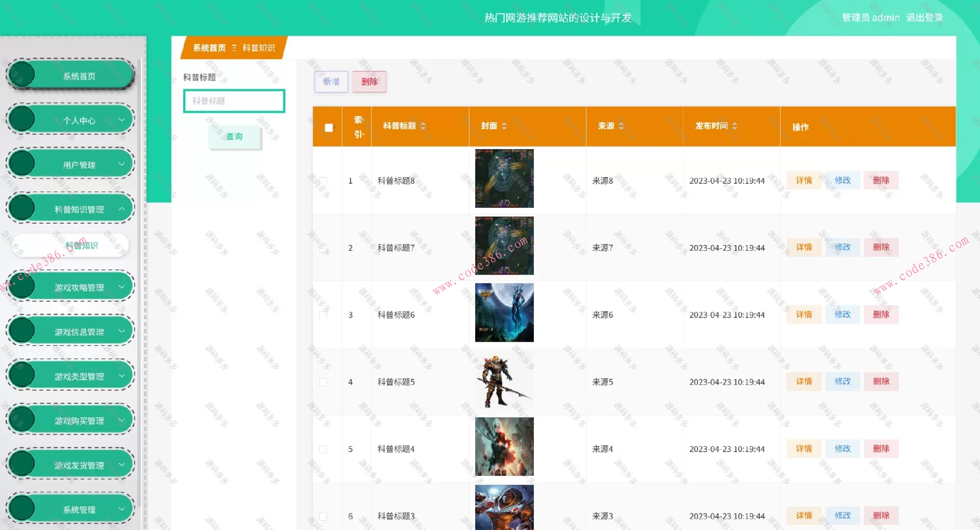980x530 pixels.
Task: Toggle the select-all checkbox in table header
Action: pos(328,127)
